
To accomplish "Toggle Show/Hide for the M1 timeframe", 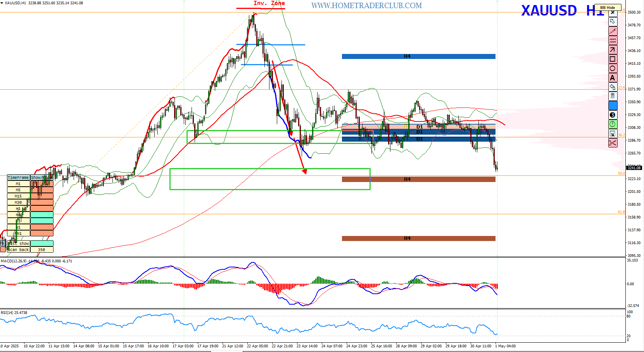I will click(42, 184).
